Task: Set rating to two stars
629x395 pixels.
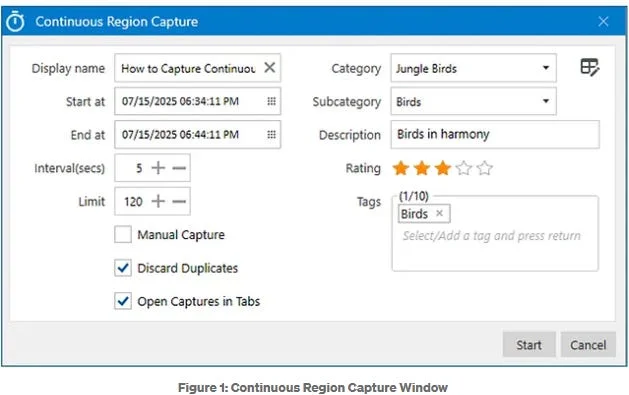Action: [x=422, y=168]
